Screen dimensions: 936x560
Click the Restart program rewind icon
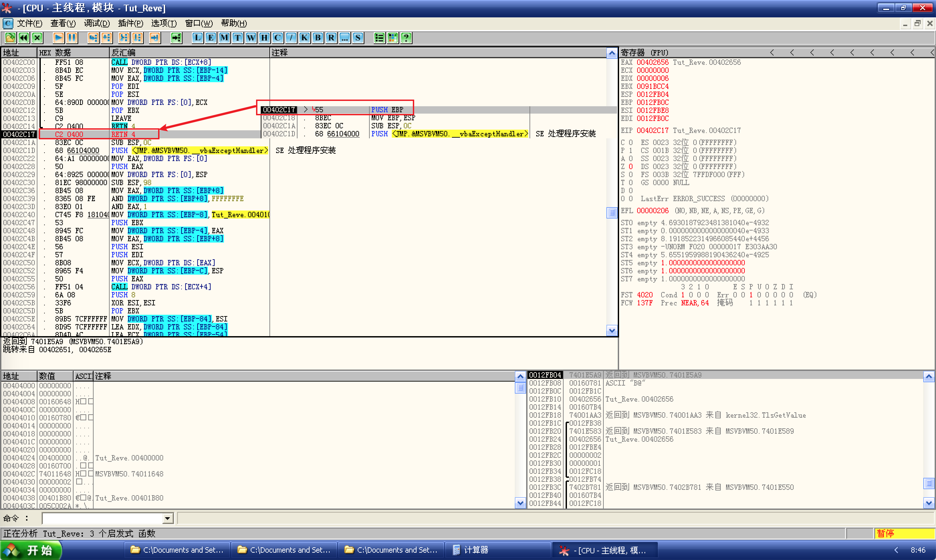click(x=24, y=38)
